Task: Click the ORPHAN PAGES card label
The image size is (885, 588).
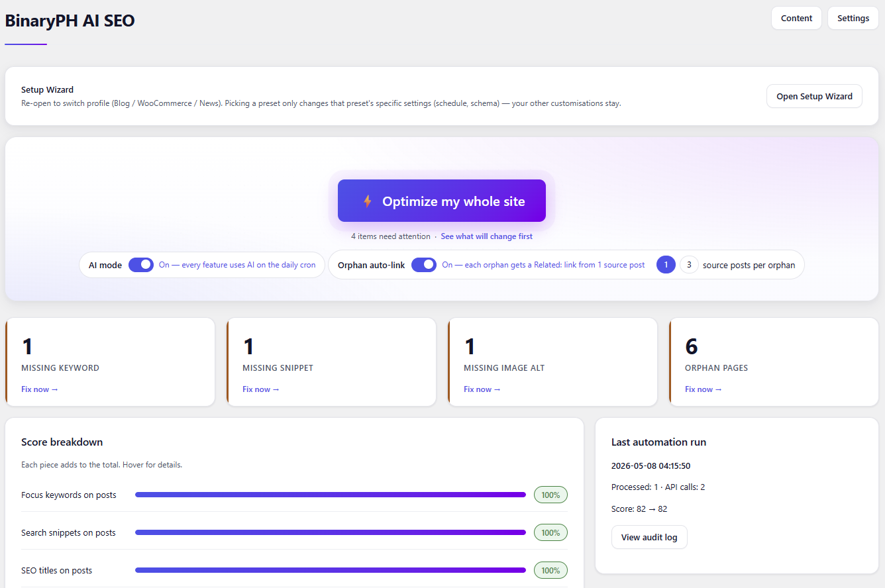Action: (x=717, y=368)
